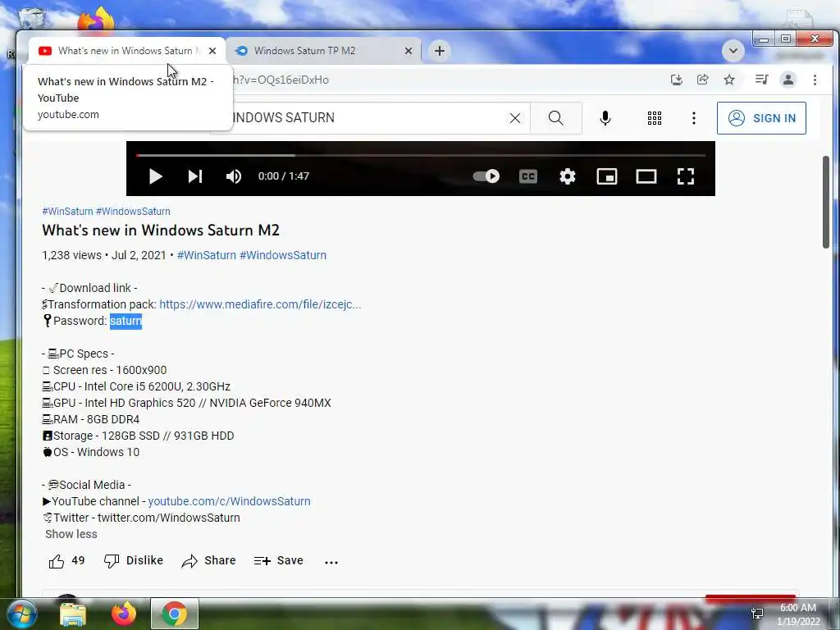
Task: Click the video title text
Action: [161, 231]
